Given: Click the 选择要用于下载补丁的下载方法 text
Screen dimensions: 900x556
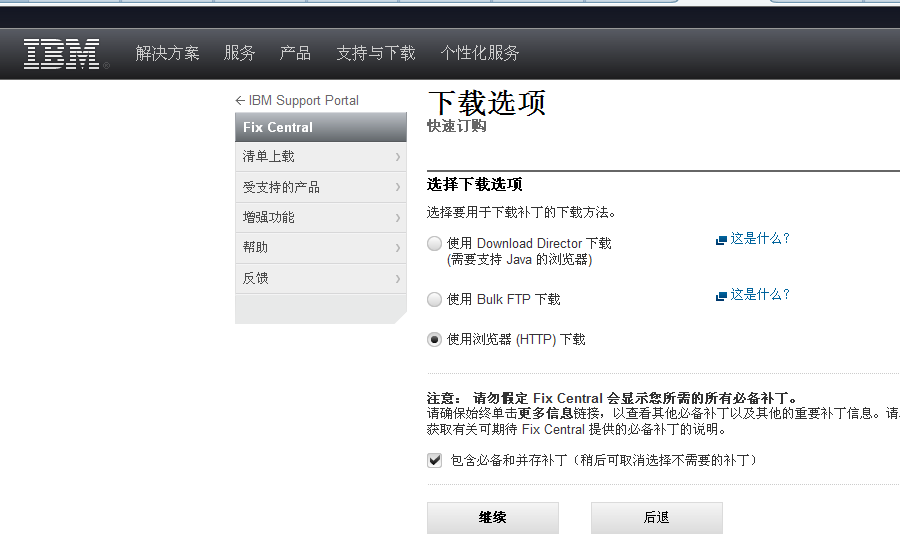Looking at the screenshot, I should [x=521, y=213].
